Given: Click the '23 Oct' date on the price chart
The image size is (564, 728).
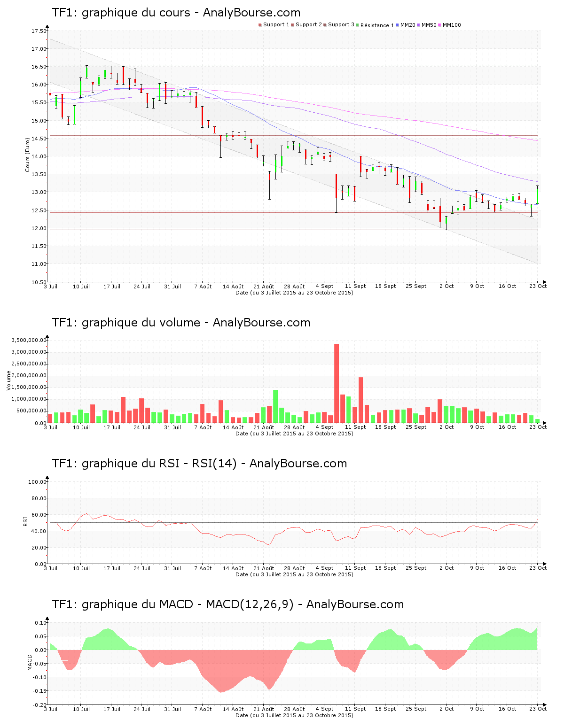Looking at the screenshot, I should [x=538, y=287].
